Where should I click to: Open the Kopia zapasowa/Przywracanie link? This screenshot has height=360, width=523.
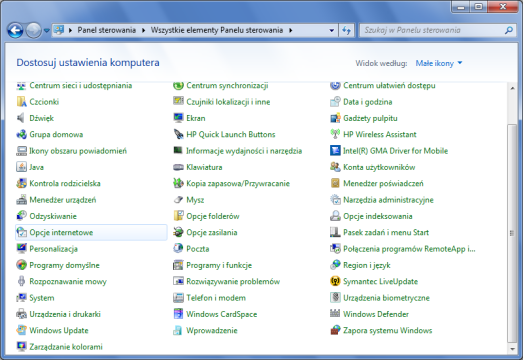238,184
